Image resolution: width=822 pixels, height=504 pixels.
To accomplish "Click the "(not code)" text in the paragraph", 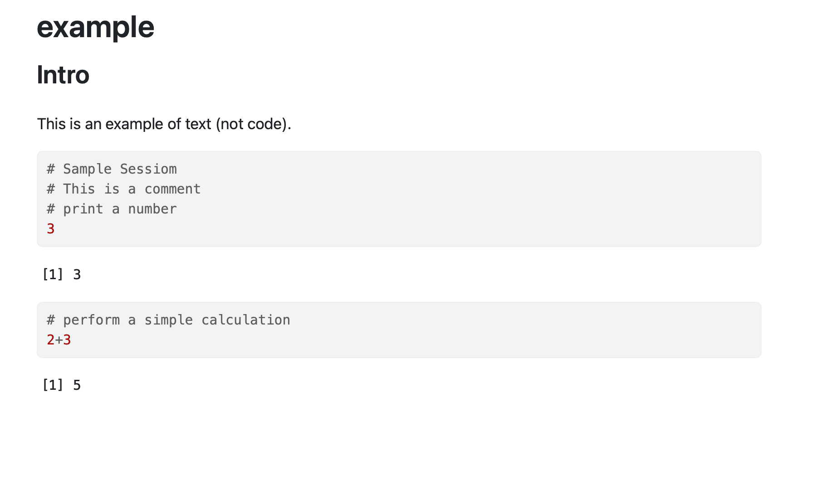I will click(x=253, y=124).
